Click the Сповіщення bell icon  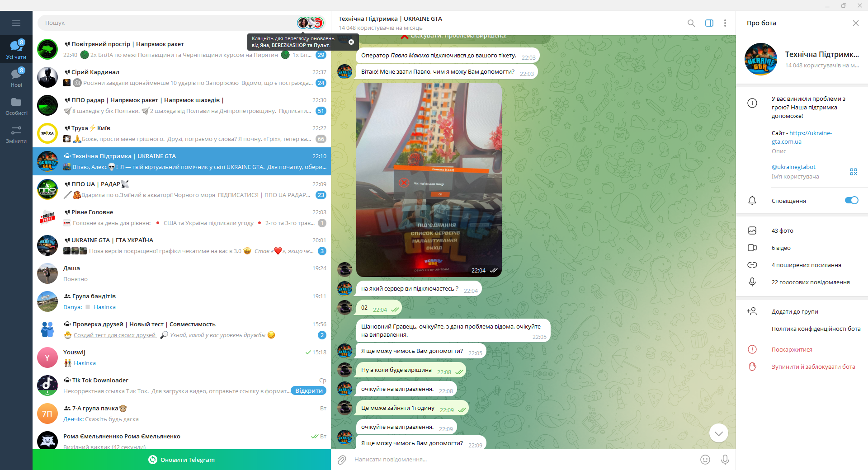click(x=752, y=200)
